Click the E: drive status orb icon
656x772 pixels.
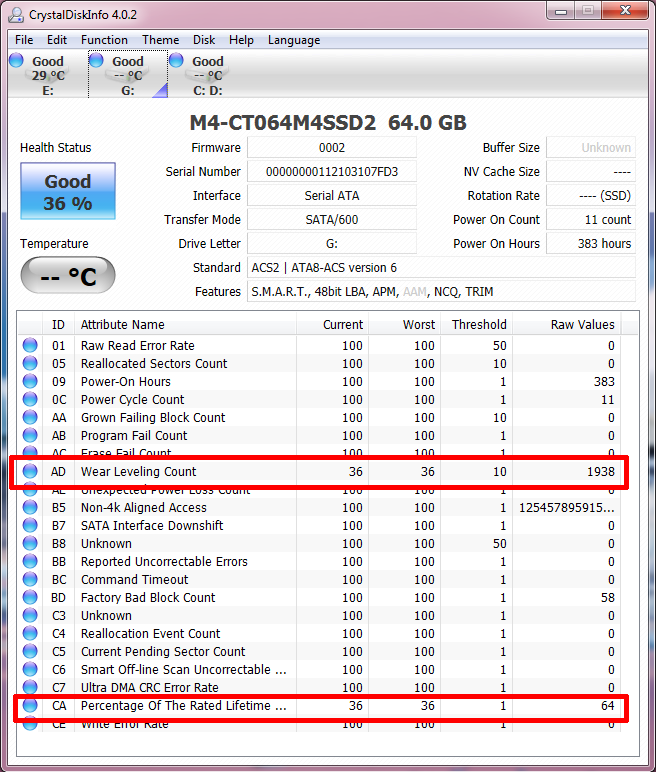(16, 60)
